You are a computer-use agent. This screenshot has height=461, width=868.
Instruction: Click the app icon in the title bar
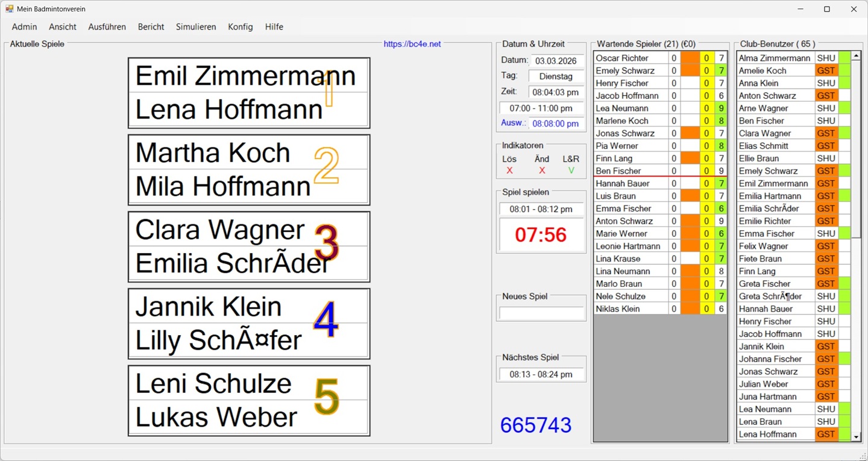[x=9, y=9]
